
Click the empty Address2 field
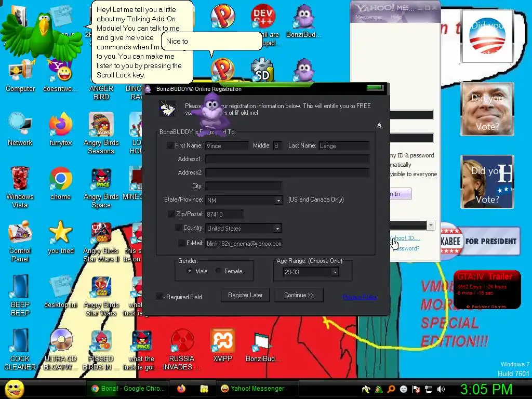(287, 172)
